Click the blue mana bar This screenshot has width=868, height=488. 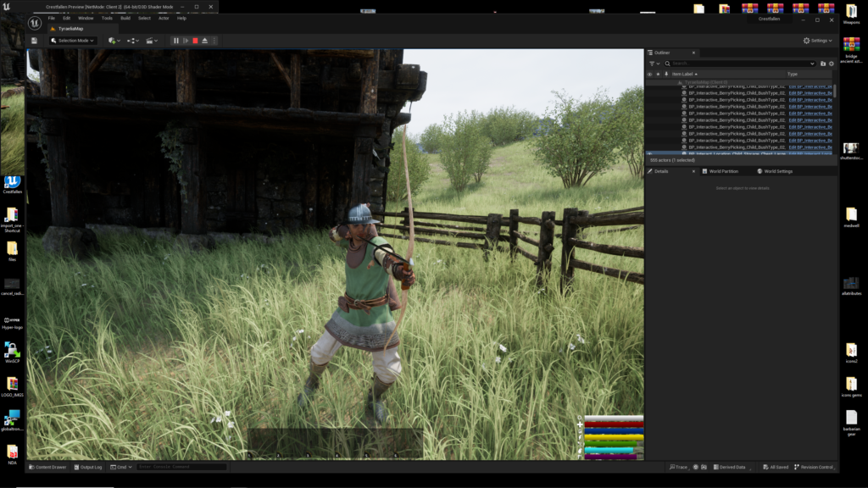(x=614, y=431)
